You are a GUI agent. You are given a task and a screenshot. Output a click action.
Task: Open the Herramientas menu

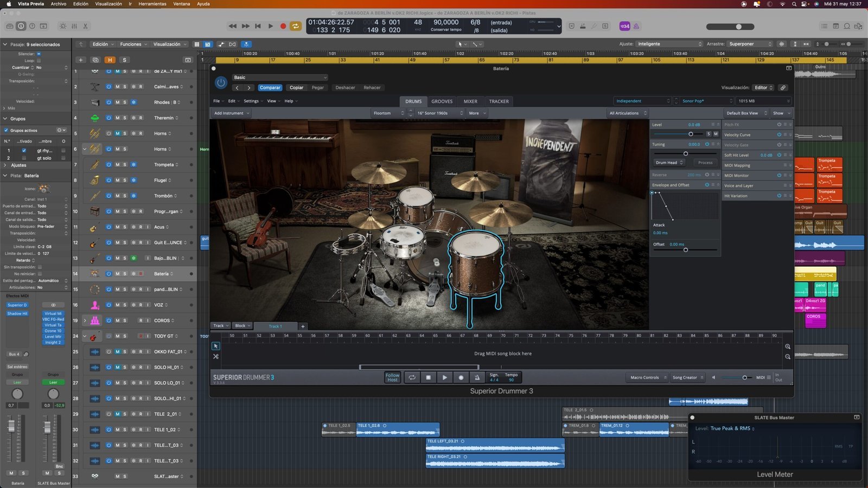click(x=152, y=4)
